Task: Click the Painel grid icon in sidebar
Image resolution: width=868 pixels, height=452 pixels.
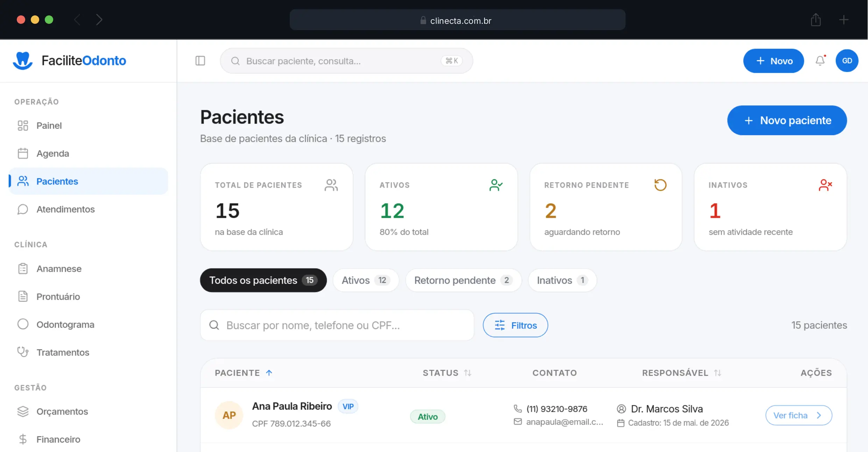Action: point(23,125)
